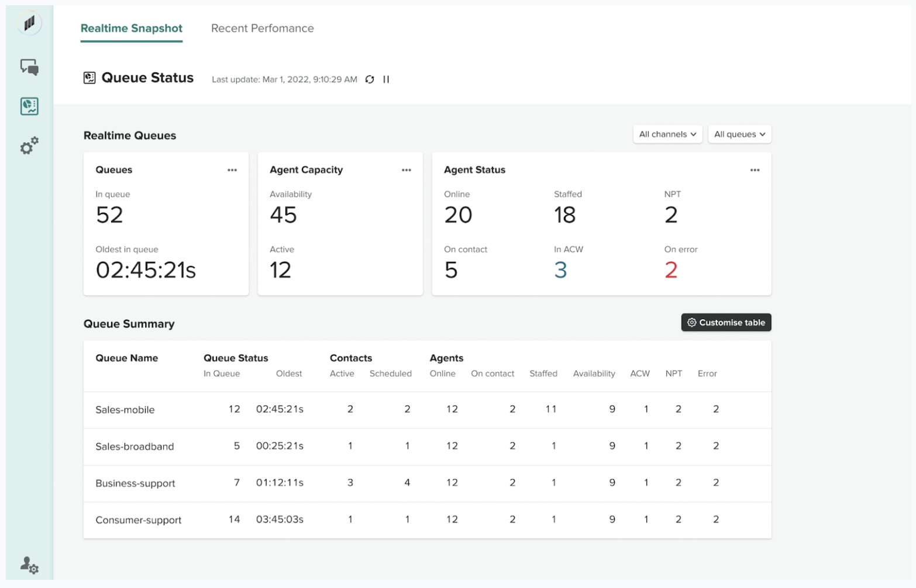
Task: Click the NPT column header in the table
Action: pos(674,373)
